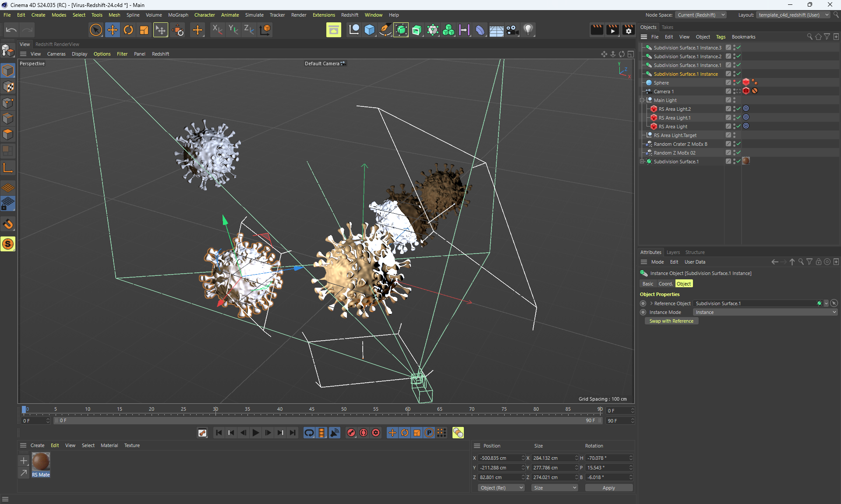Open Edit Render Settings clapperboard icon

coord(629,30)
